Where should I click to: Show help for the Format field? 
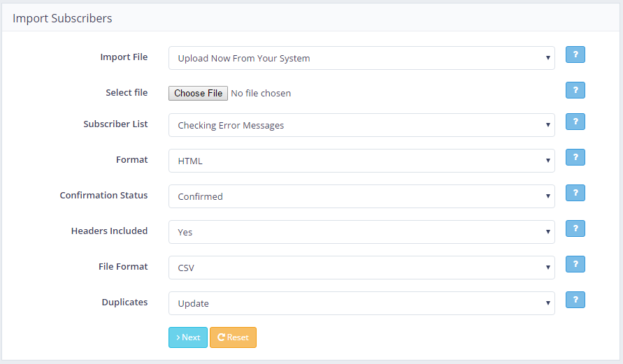tap(575, 157)
